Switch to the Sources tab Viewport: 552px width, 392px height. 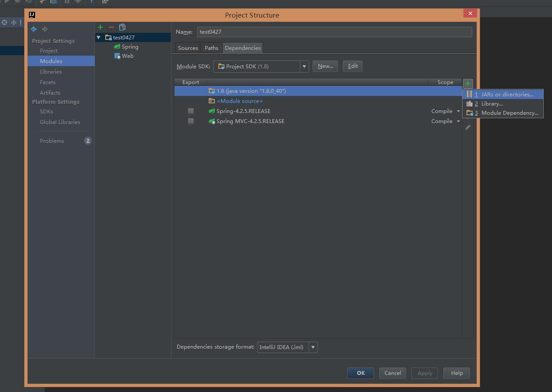[x=188, y=48]
